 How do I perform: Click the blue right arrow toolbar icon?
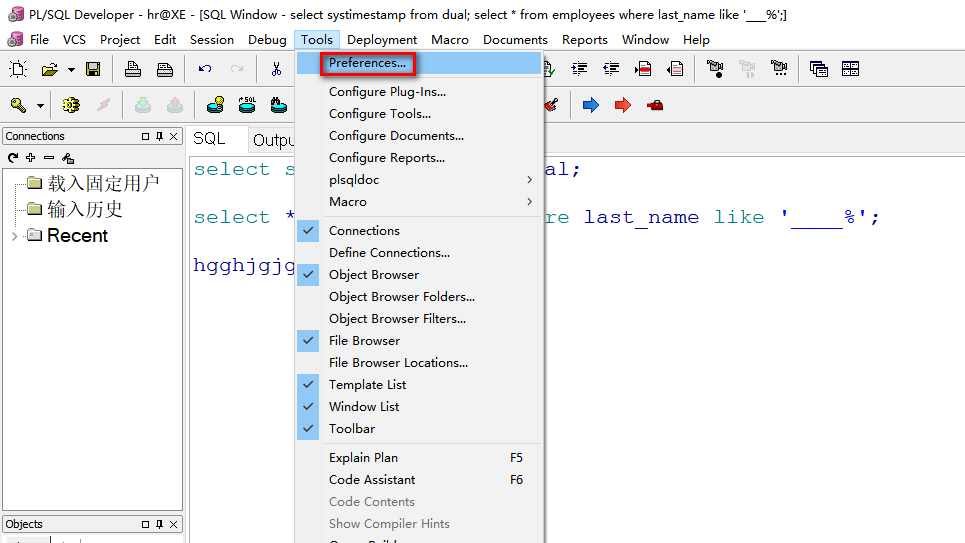[591, 105]
